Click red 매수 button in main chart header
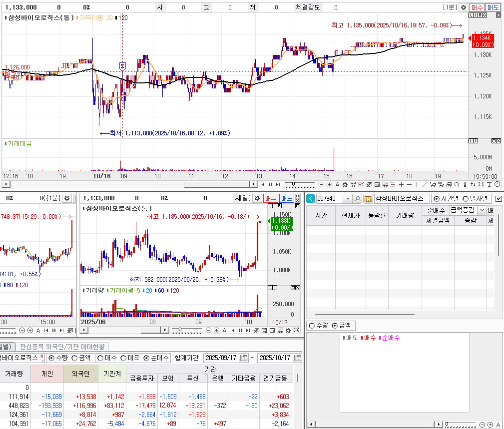 pyautogui.click(x=477, y=7)
